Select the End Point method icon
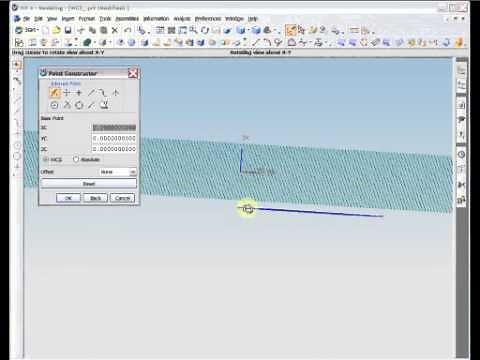Image resolution: width=480 pixels, height=360 pixels. click(91, 93)
